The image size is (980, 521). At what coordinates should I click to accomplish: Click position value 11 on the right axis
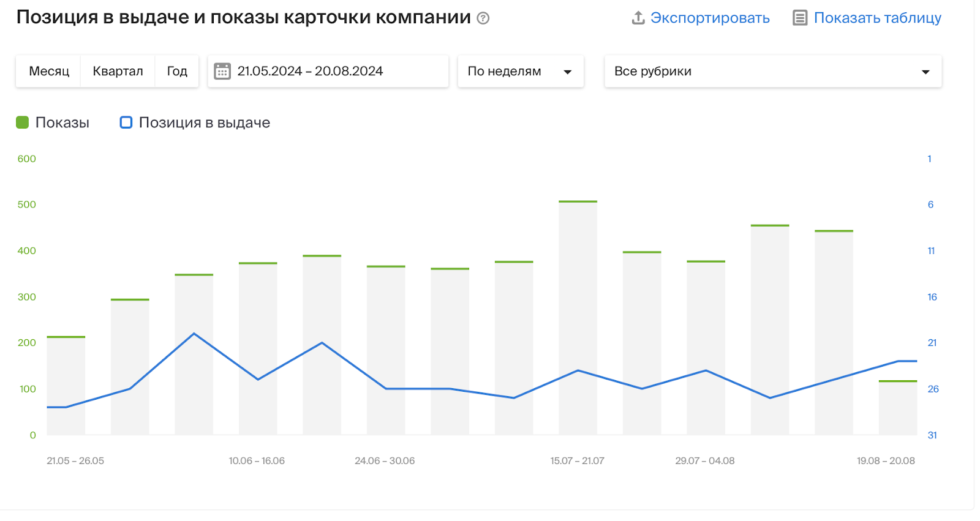coord(931,251)
